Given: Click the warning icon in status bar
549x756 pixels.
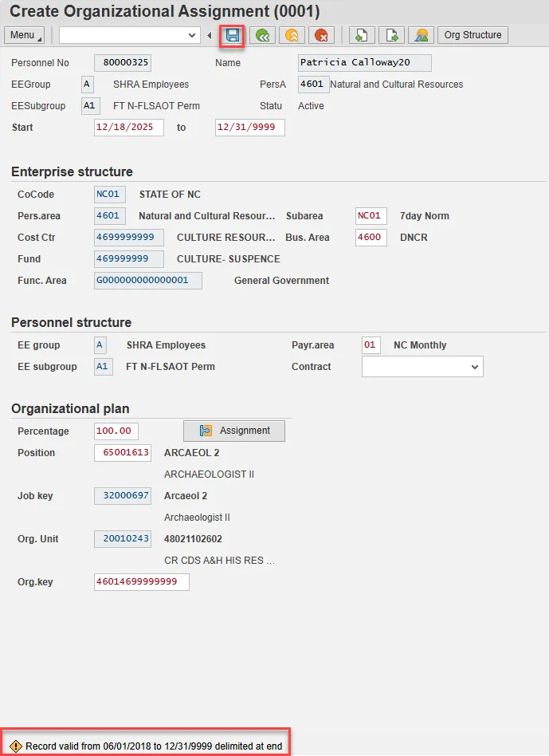Looking at the screenshot, I should click(x=15, y=746).
